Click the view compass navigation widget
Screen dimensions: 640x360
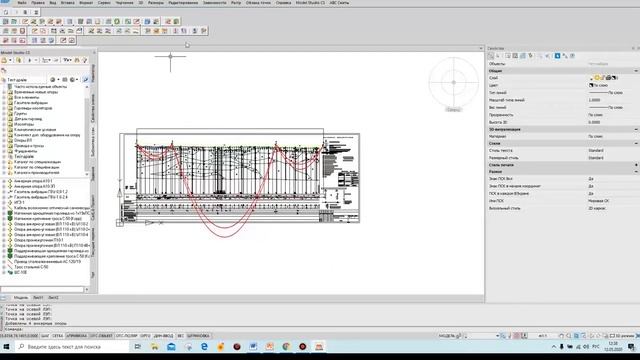tap(453, 82)
